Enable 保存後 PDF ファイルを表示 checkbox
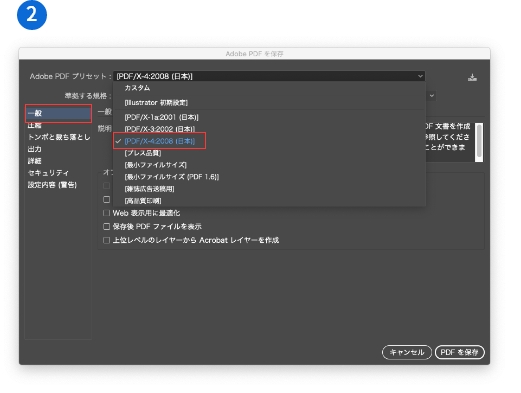The image size is (521, 393). (106, 227)
